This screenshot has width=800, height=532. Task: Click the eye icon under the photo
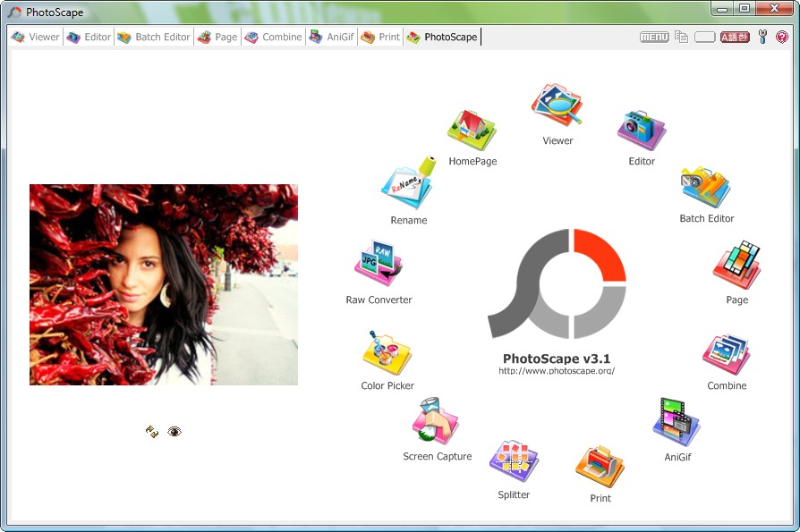point(174,432)
